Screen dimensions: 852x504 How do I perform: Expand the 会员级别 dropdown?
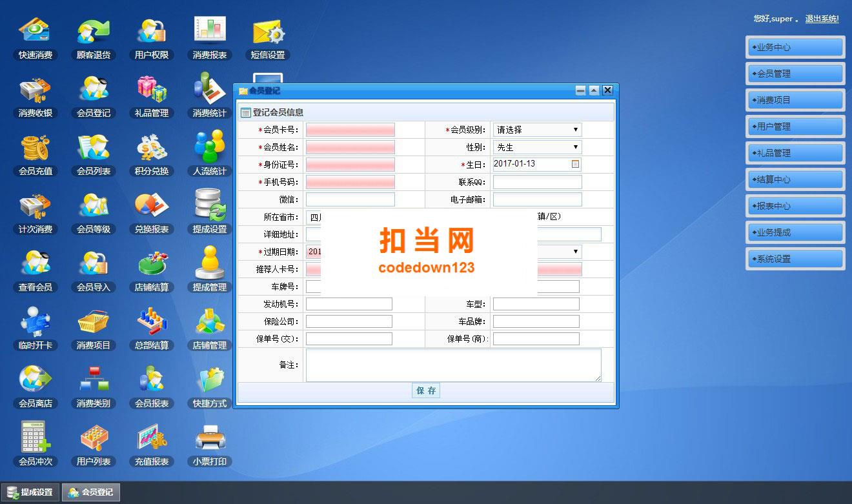537,130
